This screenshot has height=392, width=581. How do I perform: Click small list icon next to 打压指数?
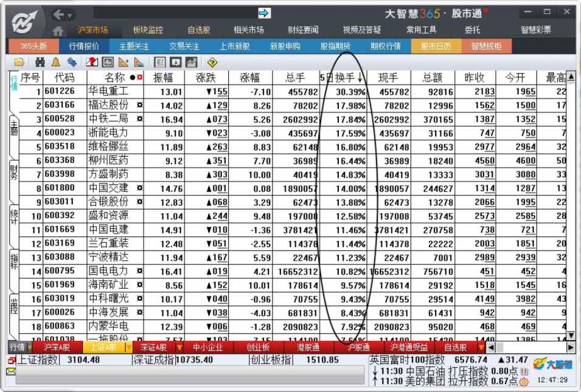(x=524, y=371)
